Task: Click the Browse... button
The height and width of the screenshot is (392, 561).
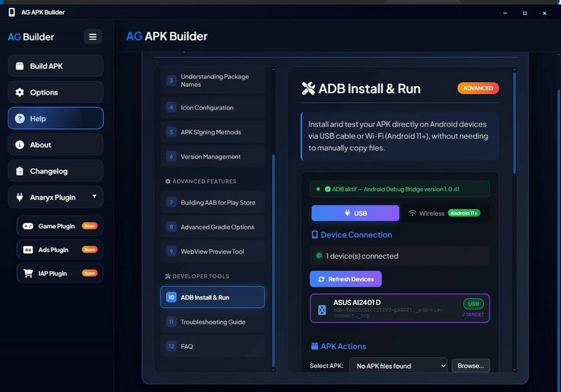Action: pyautogui.click(x=471, y=366)
